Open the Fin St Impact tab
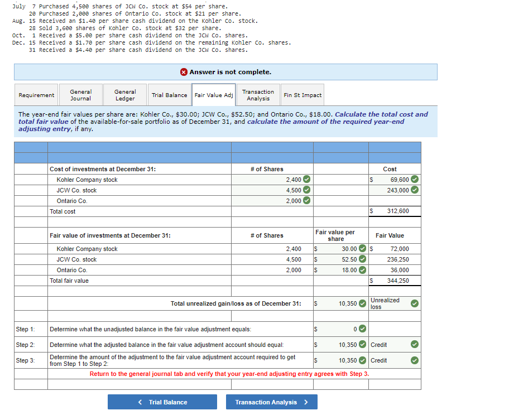The image size is (509, 420). point(302,95)
